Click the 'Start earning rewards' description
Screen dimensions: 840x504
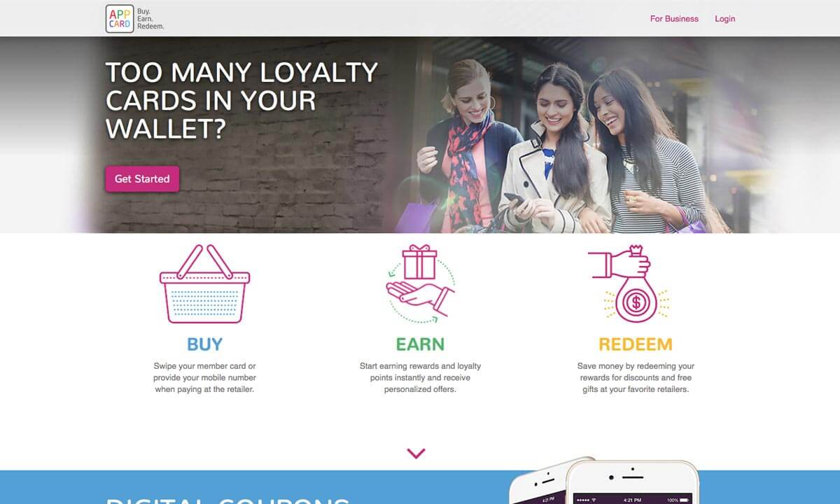420,377
